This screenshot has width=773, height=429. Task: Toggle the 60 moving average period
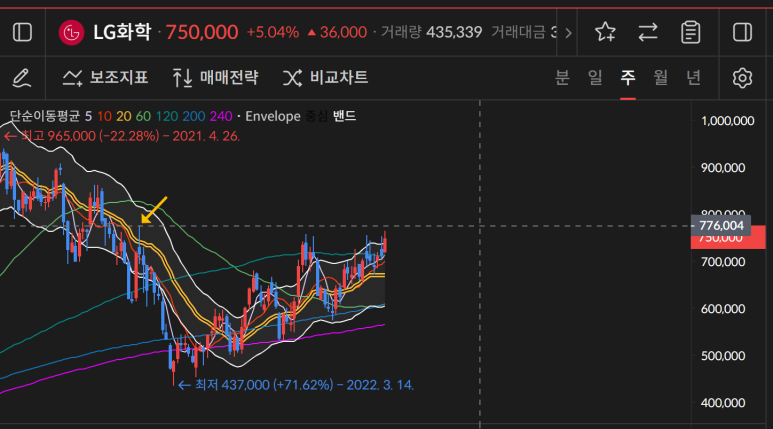click(x=143, y=116)
